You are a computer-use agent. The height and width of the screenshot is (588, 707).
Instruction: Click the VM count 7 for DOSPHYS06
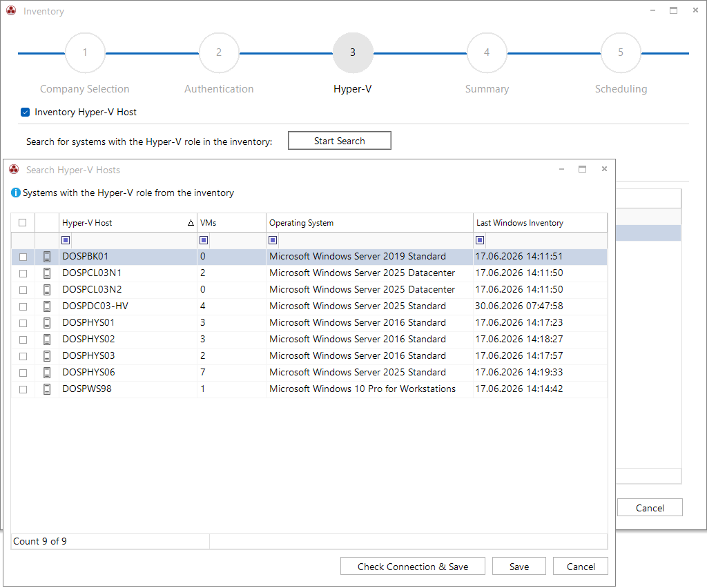(x=203, y=373)
